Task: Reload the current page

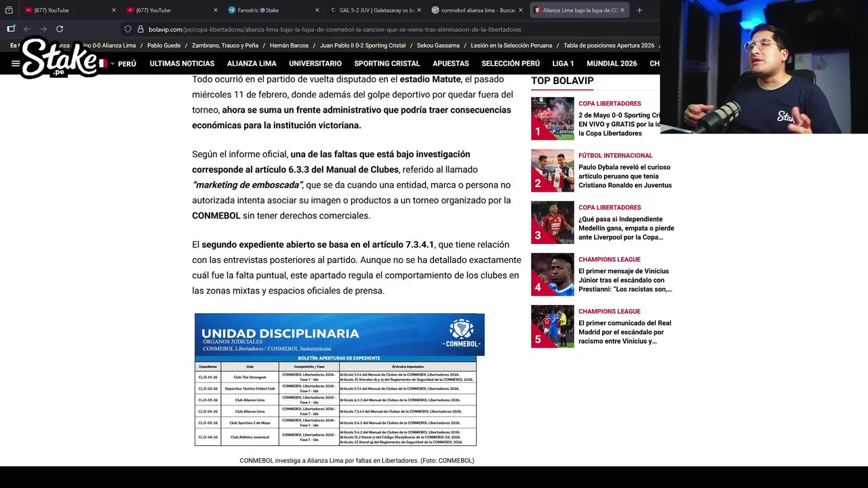Action: tap(60, 29)
